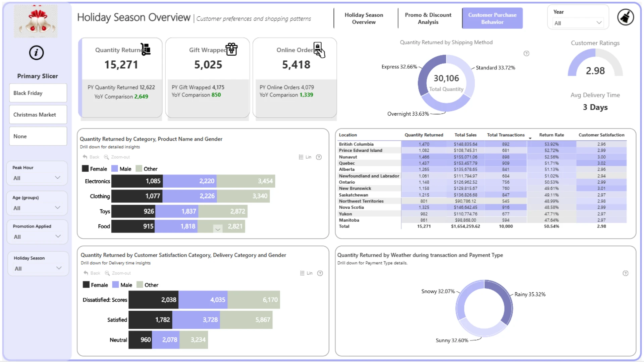644x362 pixels.
Task: Open help tooltip for Weather donut chart
Action: click(x=626, y=273)
